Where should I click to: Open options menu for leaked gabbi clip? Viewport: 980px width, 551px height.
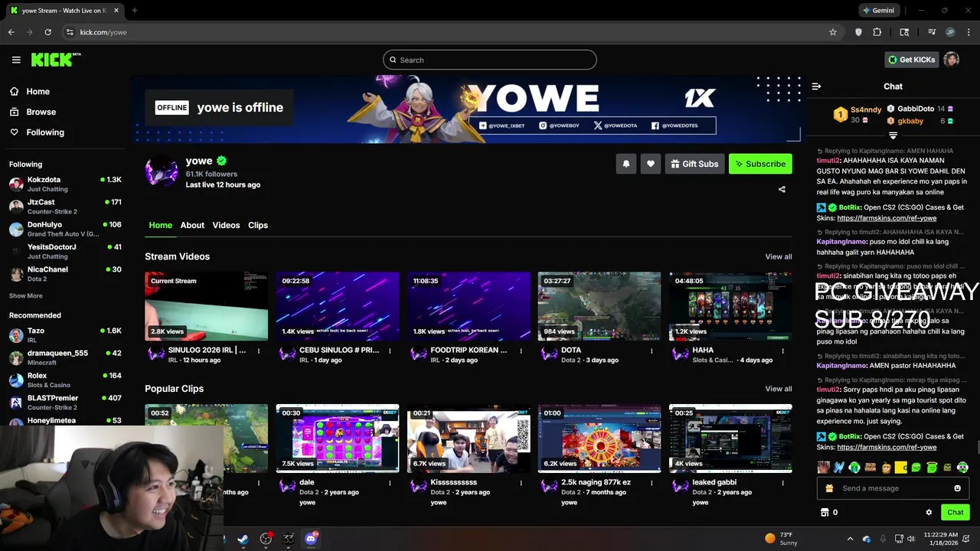782,484
